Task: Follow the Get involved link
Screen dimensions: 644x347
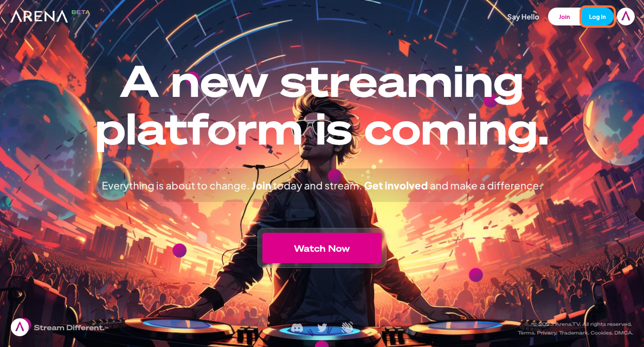Action: click(396, 186)
